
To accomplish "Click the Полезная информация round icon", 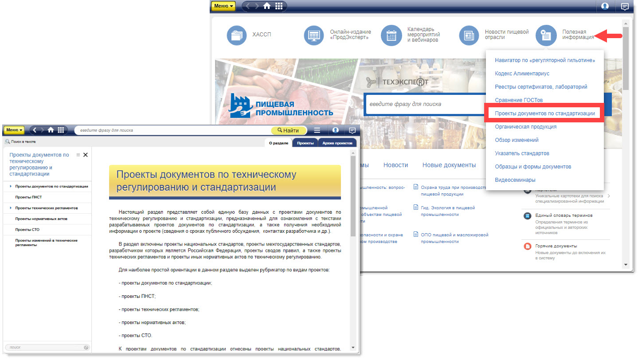I will tap(546, 35).
